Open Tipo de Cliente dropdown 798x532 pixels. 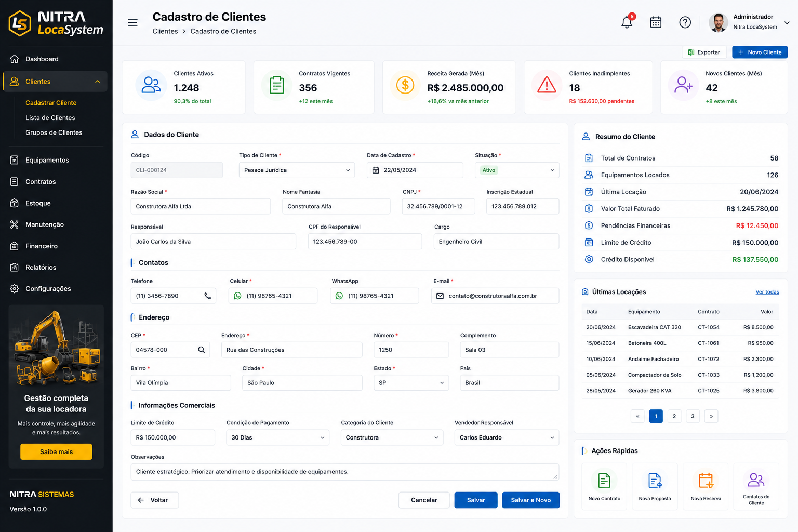[x=297, y=170]
